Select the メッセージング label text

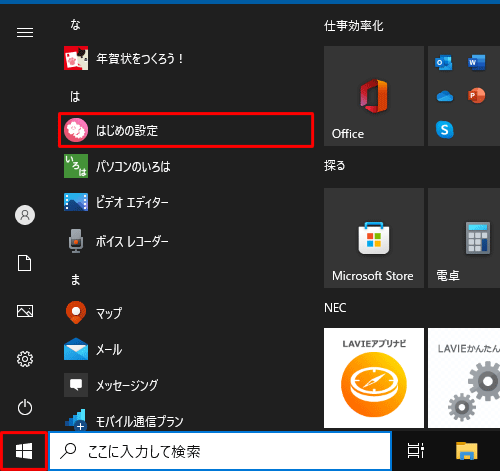(127, 385)
